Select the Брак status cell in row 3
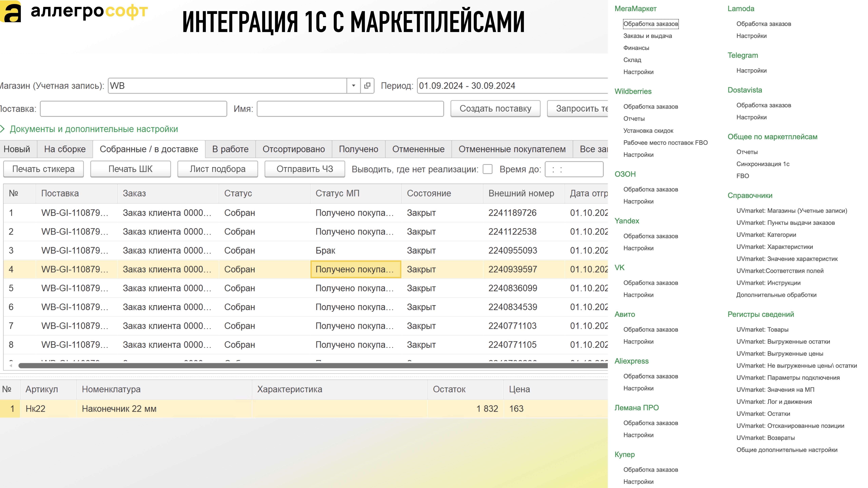Screen dimensions: 868x488 [x=356, y=251]
